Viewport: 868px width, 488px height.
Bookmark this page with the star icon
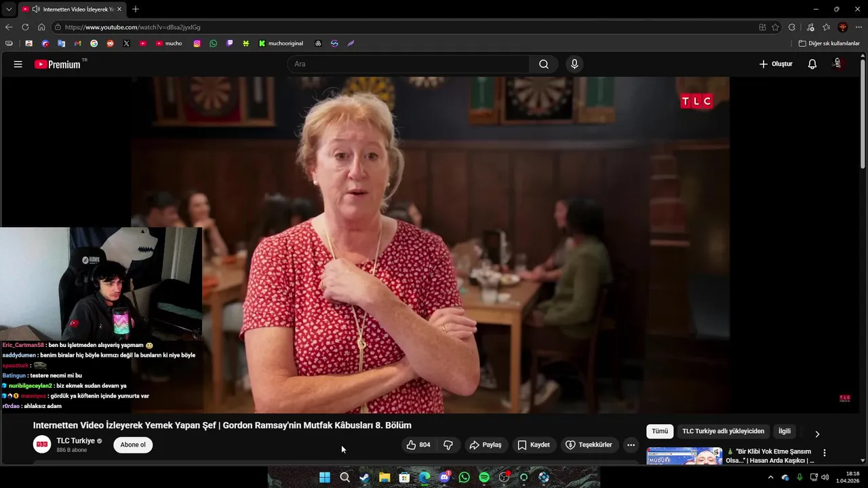[x=775, y=27]
